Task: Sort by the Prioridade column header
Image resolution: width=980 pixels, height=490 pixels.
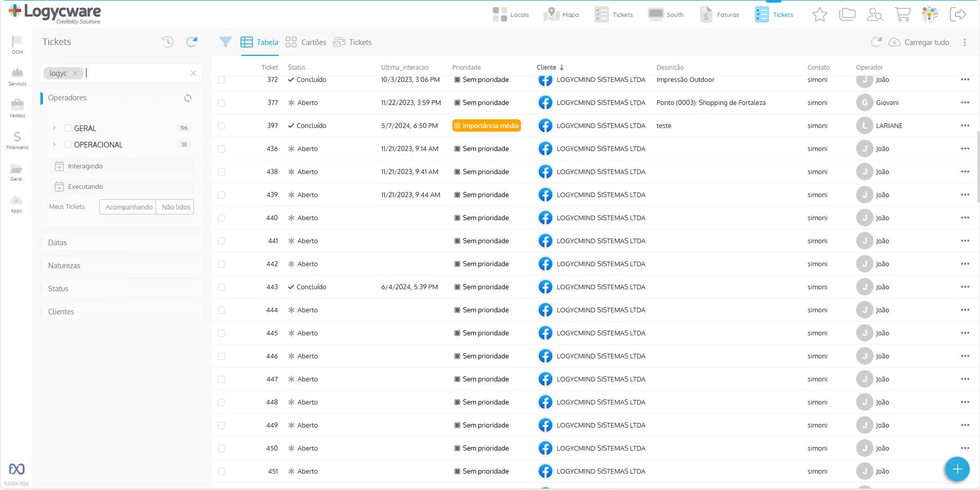Action: click(x=467, y=67)
